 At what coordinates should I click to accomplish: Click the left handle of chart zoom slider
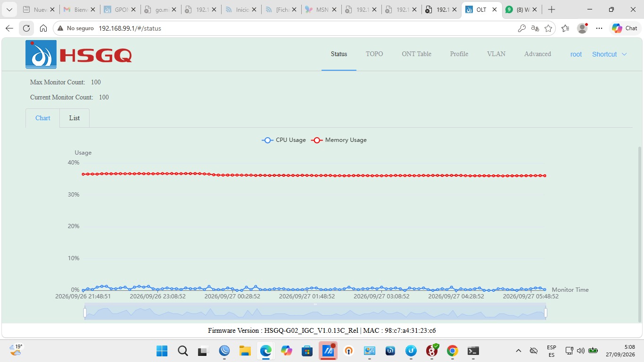85,313
